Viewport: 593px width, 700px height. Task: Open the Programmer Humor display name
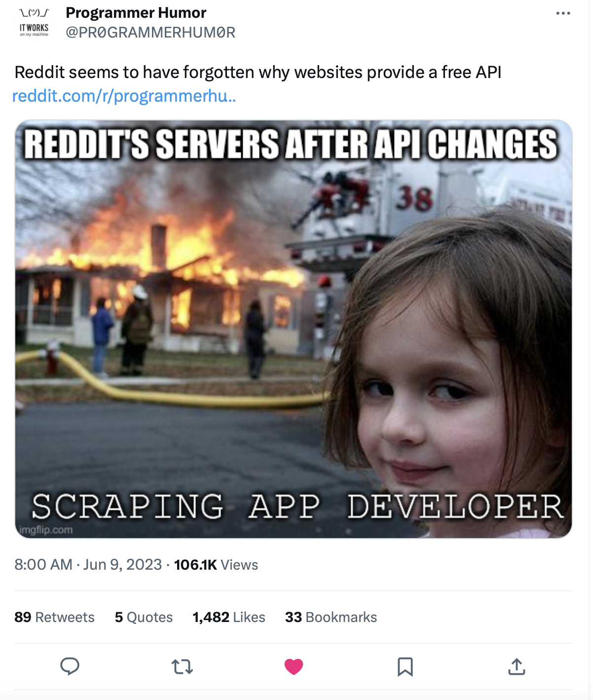tap(136, 12)
